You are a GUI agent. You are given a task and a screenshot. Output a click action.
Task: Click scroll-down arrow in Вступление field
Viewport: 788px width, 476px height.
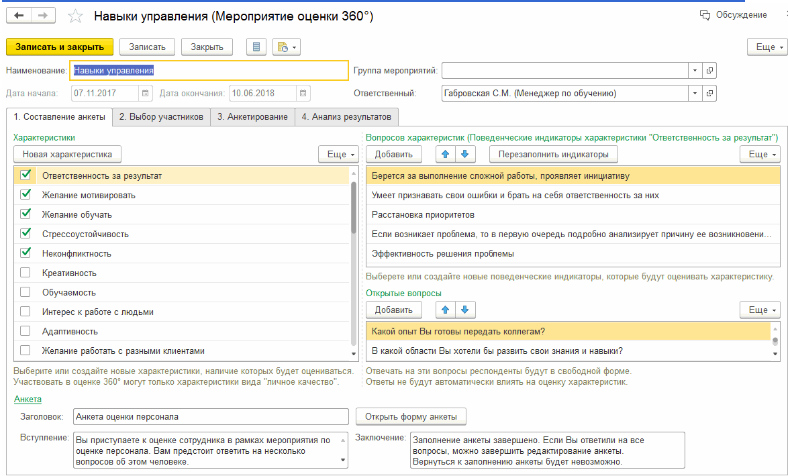[343, 460]
